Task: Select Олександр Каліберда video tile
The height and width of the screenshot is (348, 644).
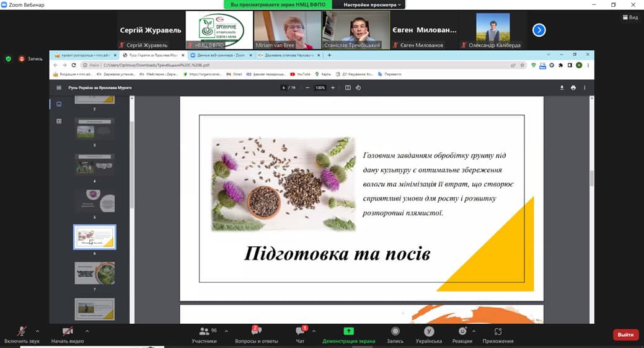Action: 493,30
